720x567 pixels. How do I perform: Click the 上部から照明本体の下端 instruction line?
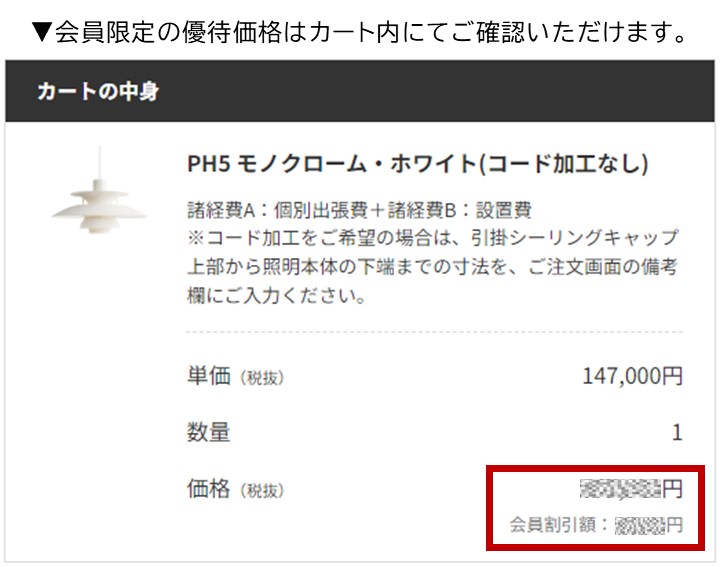432,266
